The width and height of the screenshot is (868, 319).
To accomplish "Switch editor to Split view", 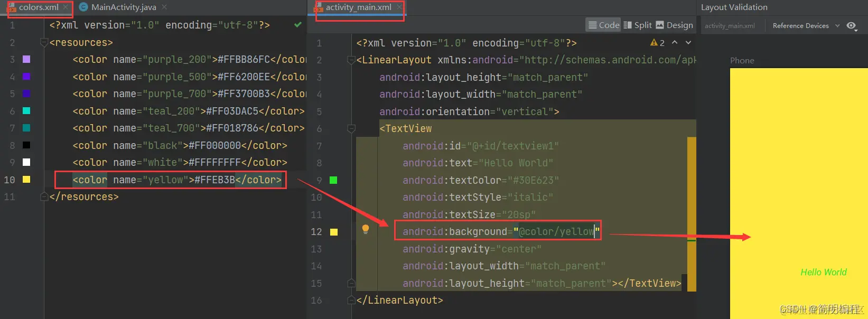I will point(638,25).
